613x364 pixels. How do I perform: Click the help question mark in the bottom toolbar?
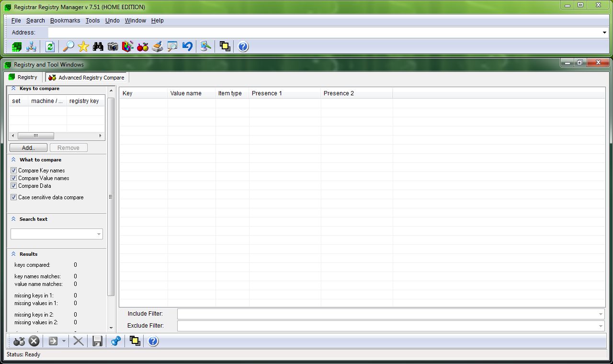point(153,341)
